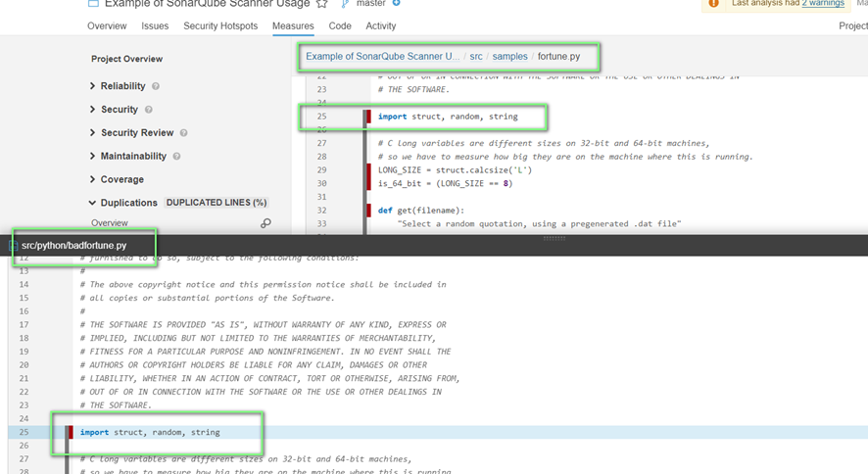Expand the Maintainability section
The image size is (868, 474).
point(92,156)
